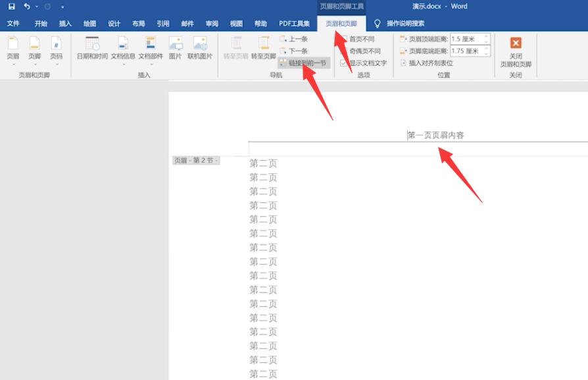Click the 文档部件 icon

(x=151, y=43)
